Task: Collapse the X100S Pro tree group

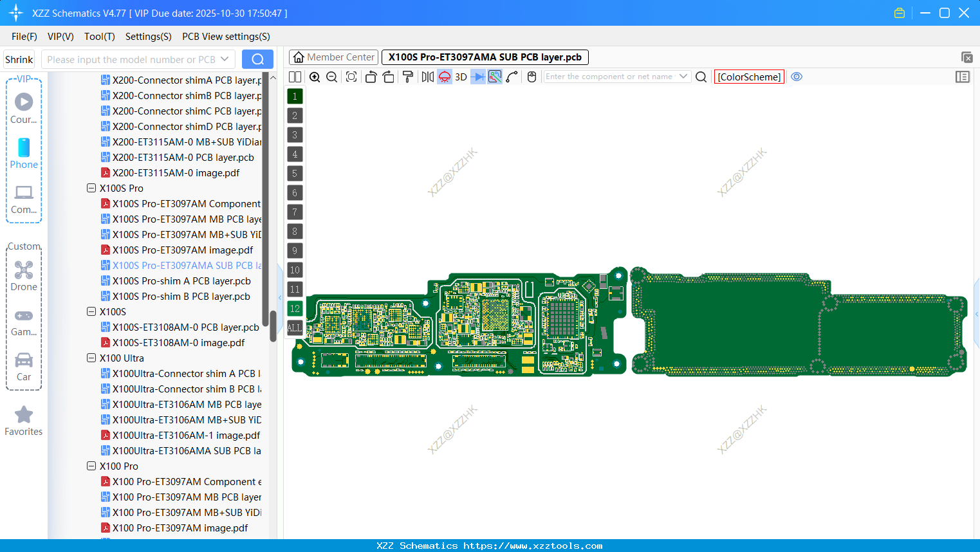Action: (x=91, y=188)
